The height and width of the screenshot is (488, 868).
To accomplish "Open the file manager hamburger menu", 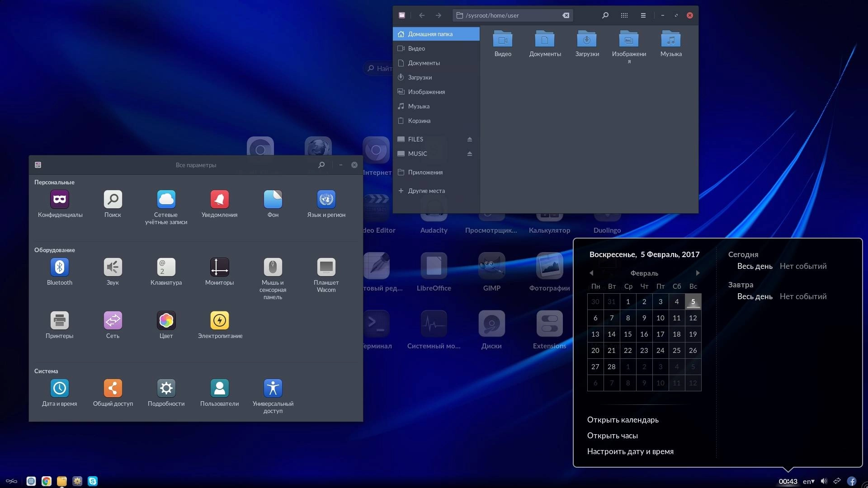I will (x=643, y=15).
